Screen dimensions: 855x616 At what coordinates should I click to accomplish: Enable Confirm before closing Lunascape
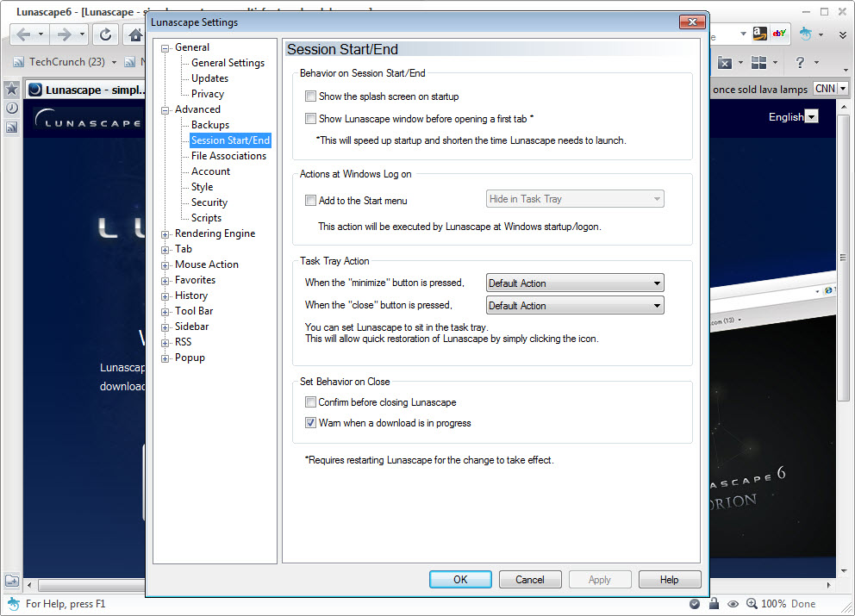[x=311, y=402]
